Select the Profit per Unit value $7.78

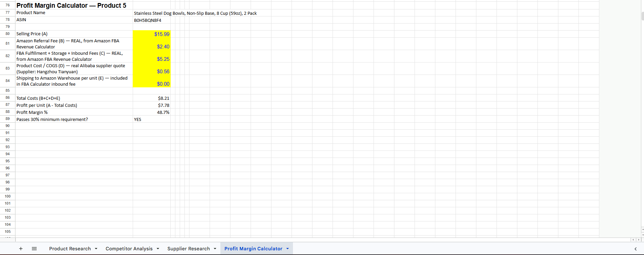152,105
